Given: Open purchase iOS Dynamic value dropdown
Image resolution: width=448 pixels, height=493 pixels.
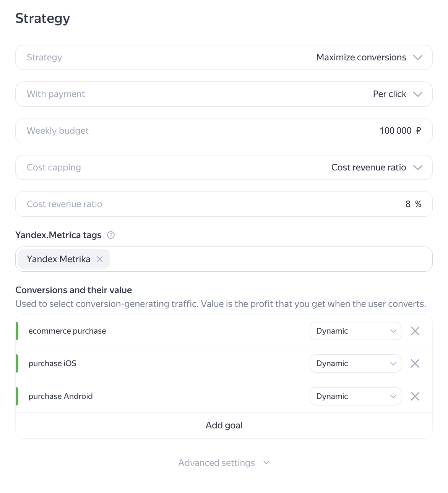Looking at the screenshot, I should point(355,363).
